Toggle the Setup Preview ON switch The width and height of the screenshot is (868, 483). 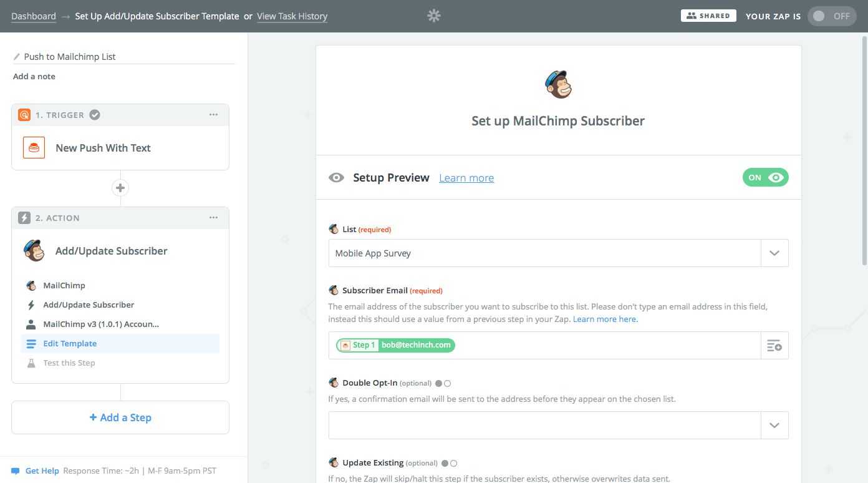[766, 178]
